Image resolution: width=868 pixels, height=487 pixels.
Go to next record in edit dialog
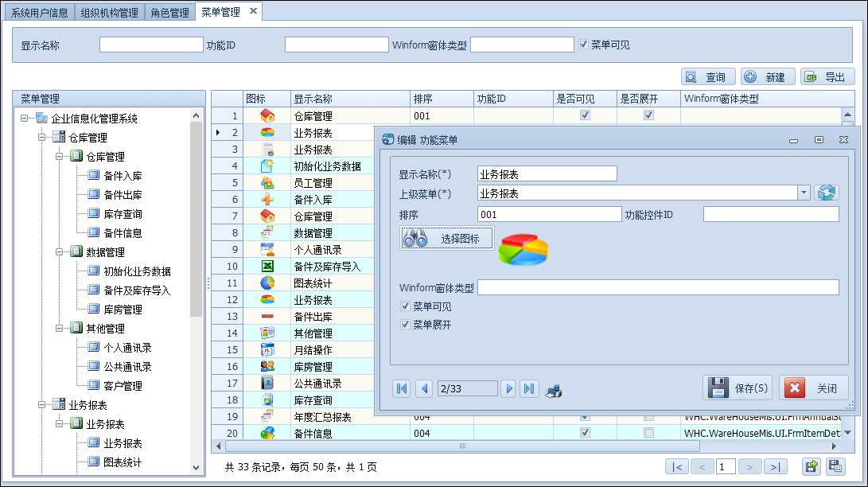[x=508, y=388]
